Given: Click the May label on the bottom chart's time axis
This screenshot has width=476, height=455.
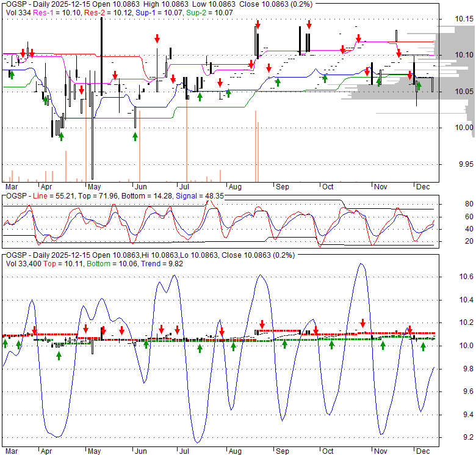Looking at the screenshot, I should tap(94, 451).
